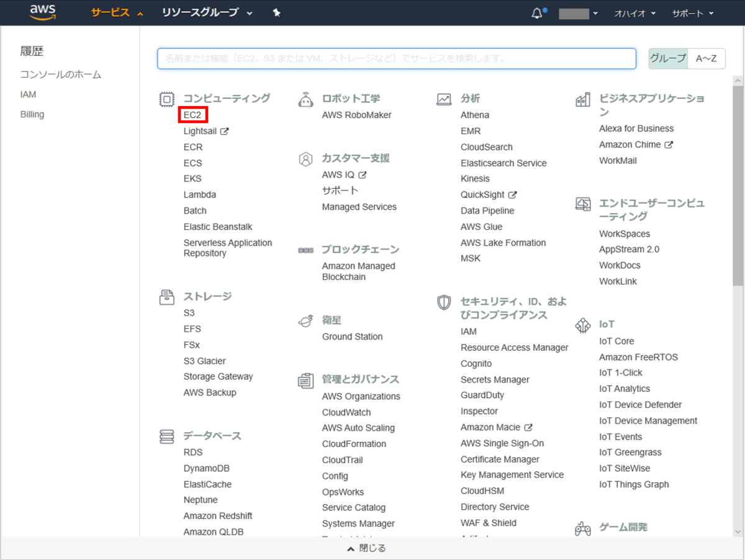Open the account name dropdown
Screen dimensions: 745x560
(x=578, y=13)
